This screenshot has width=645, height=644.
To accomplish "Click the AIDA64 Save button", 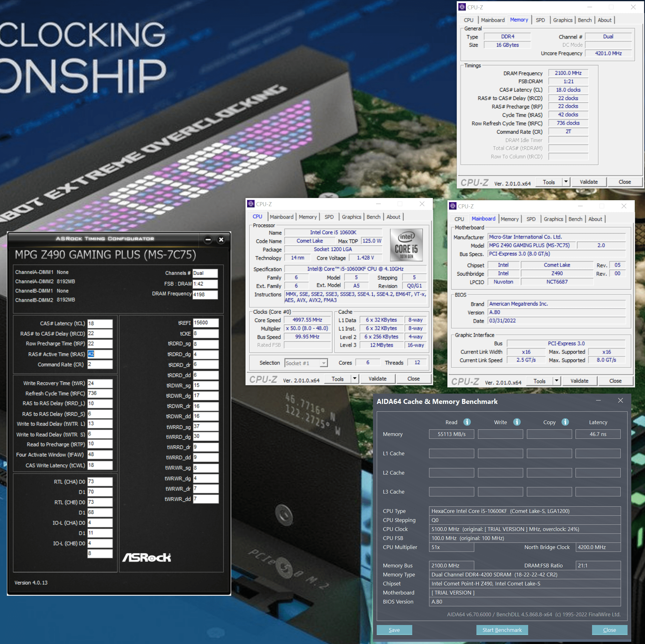I will tap(394, 630).
